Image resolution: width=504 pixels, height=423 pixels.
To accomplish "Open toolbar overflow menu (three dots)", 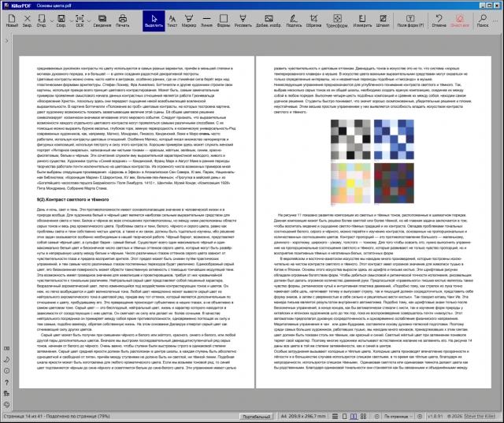I will (495, 21).
